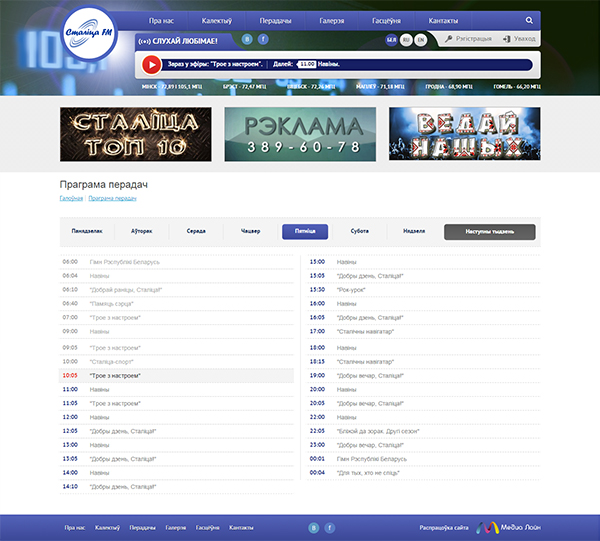Click the Мінск 72,89 / 105,1 МГц frequency
Viewport: 600px width, 541px height.
[x=172, y=87]
